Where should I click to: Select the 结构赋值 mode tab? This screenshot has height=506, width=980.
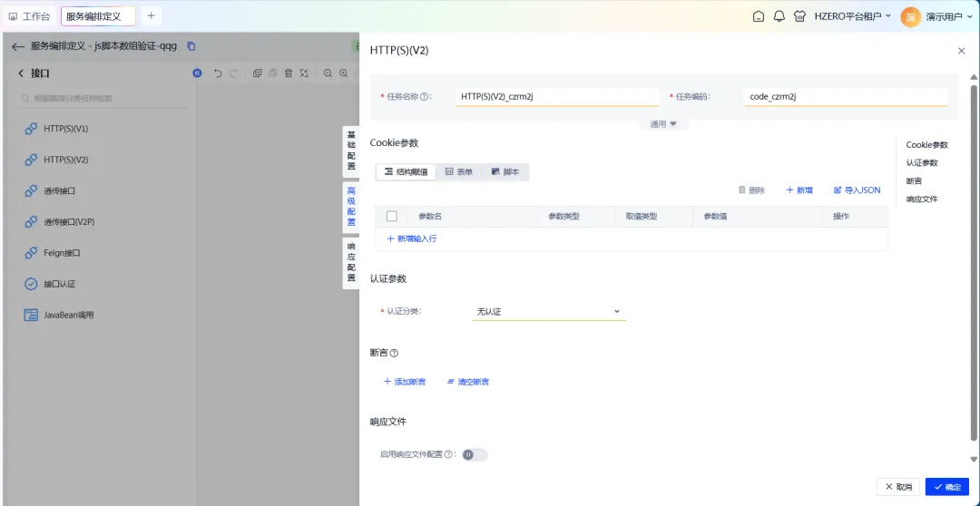[407, 171]
